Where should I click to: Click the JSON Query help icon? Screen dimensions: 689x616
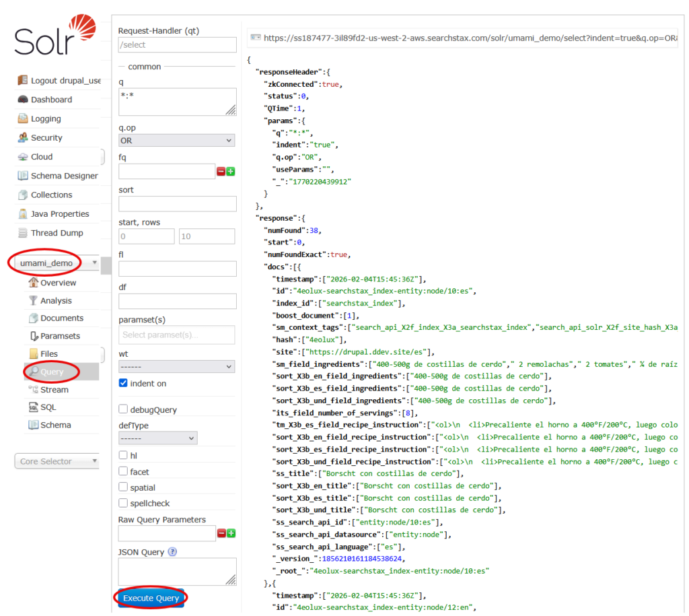coord(172,552)
